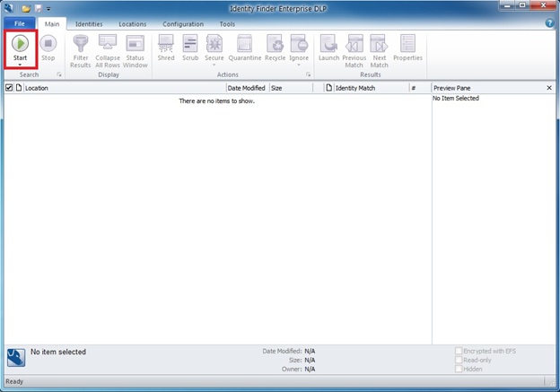560x392 pixels.
Task: Switch to the Main tab
Action: pos(52,24)
